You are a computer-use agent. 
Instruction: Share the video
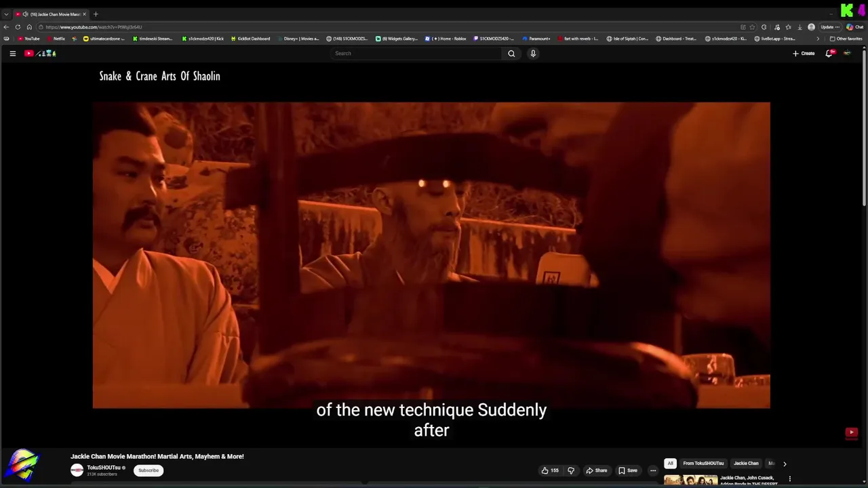[x=597, y=470]
